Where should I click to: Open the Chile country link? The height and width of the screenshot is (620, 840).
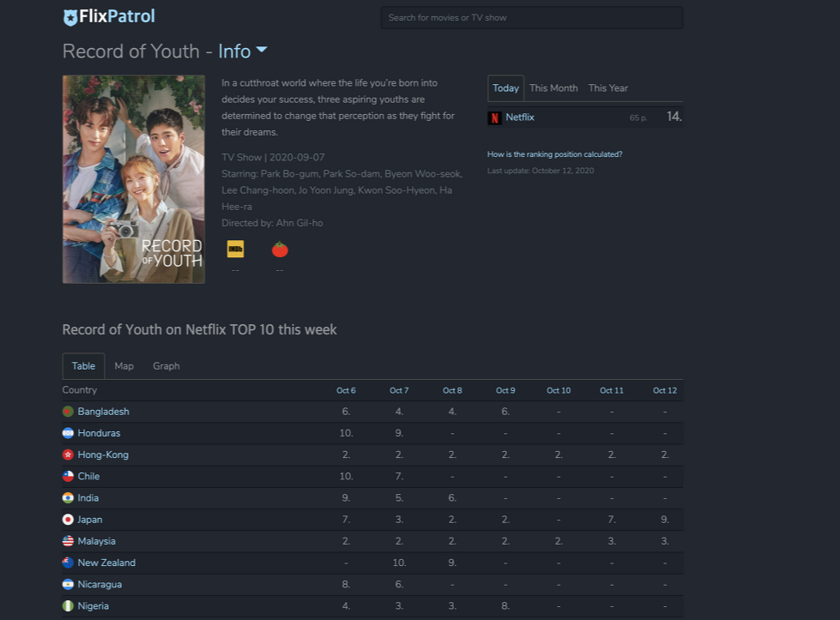pyautogui.click(x=88, y=477)
